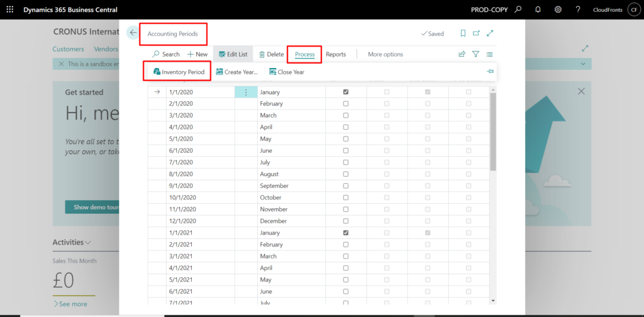
Task: Open notifications bell icon
Action: coord(538,9)
